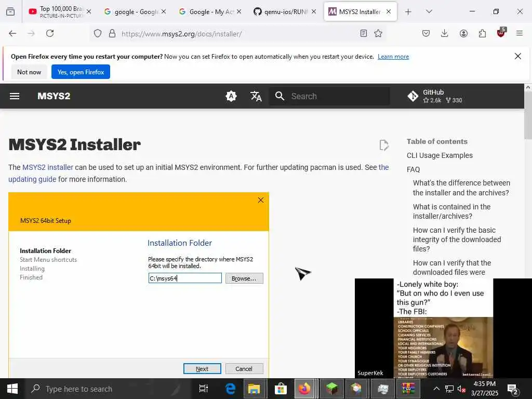Screen dimensions: 532x399
Task: Open Microsoft Store from taskbar
Action: pos(281,389)
